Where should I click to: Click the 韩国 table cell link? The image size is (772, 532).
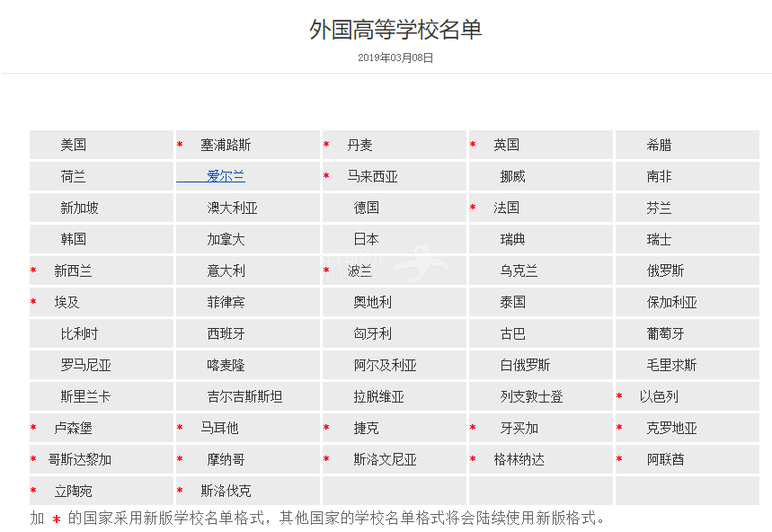tap(74, 239)
